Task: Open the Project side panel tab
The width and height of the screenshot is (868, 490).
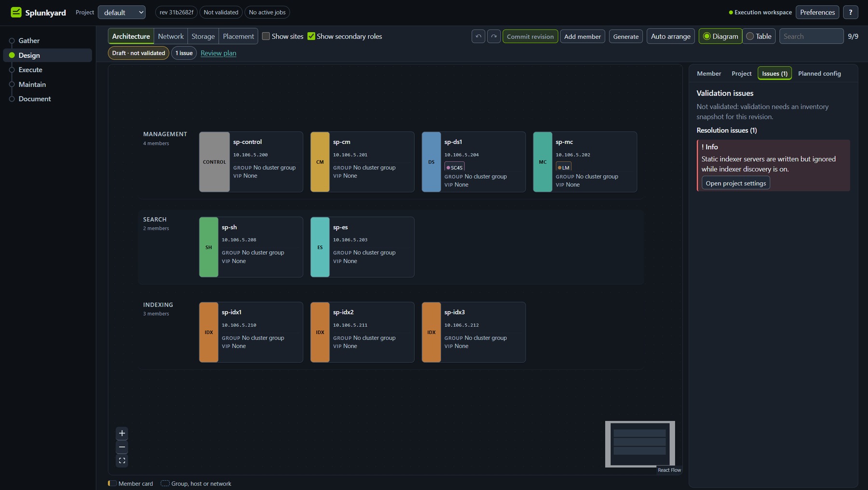Action: tap(742, 73)
